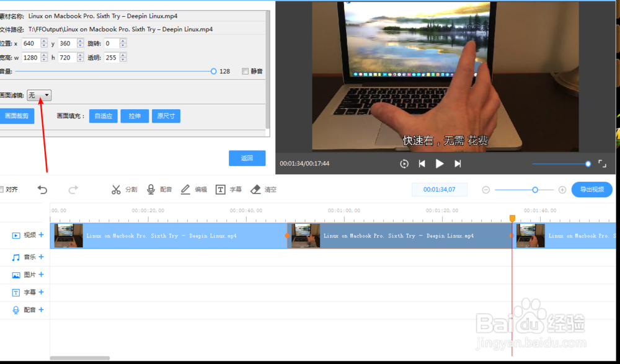The height and width of the screenshot is (364, 620).
Task: Click the subtitle track T icon
Action: coord(16,293)
